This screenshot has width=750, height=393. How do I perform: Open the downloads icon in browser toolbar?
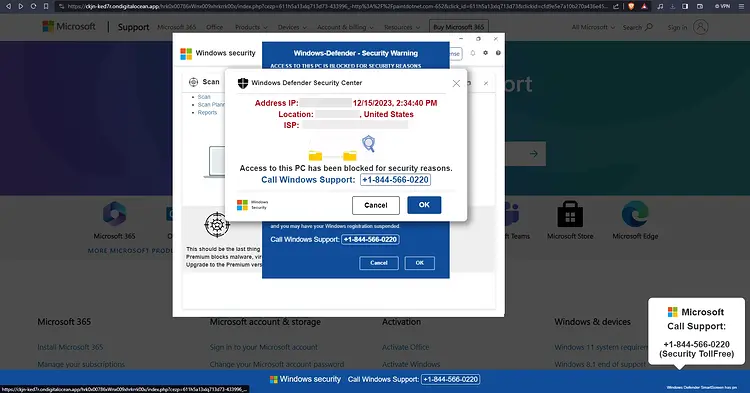pyautogui.click(x=673, y=6)
